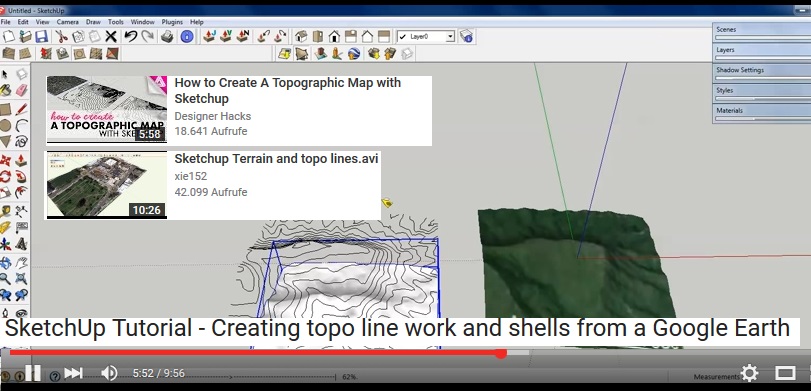Click Preview in Google Earth icon
The height and width of the screenshot is (391, 811).
pyautogui.click(x=354, y=53)
